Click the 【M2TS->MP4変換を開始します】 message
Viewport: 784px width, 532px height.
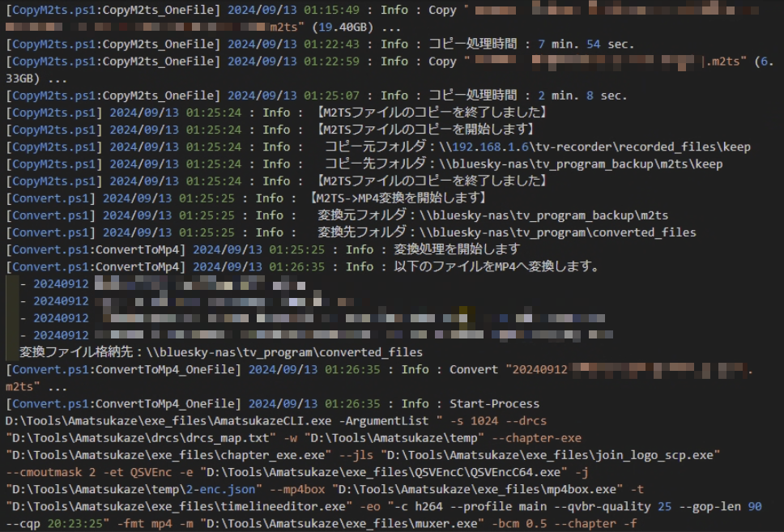(x=397, y=198)
